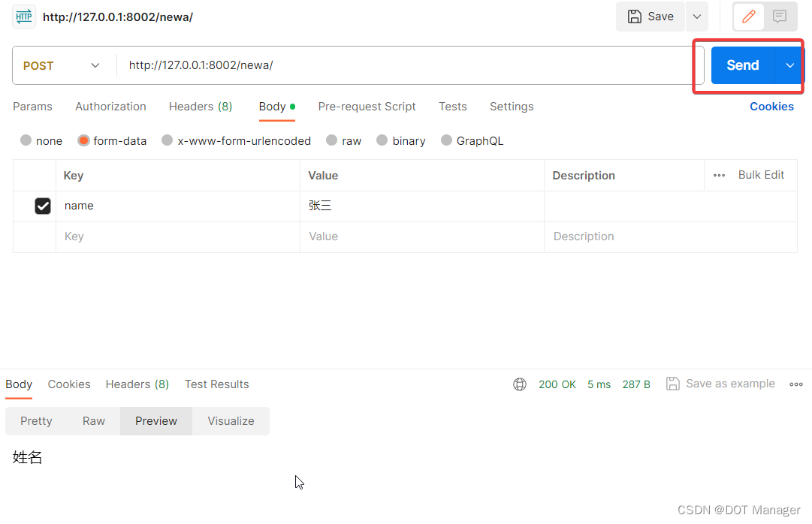This screenshot has height=524, width=812.
Task: Open the Authorization tab
Action: point(111,107)
